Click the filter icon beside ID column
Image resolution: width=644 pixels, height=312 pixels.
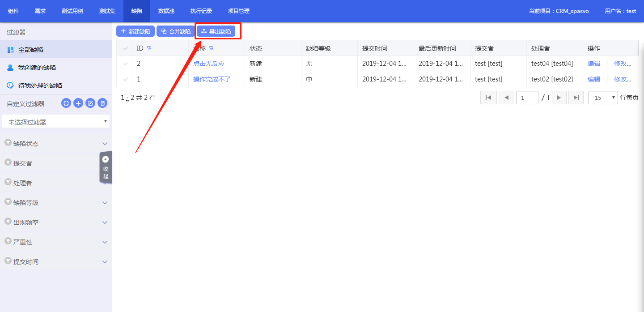[149, 48]
